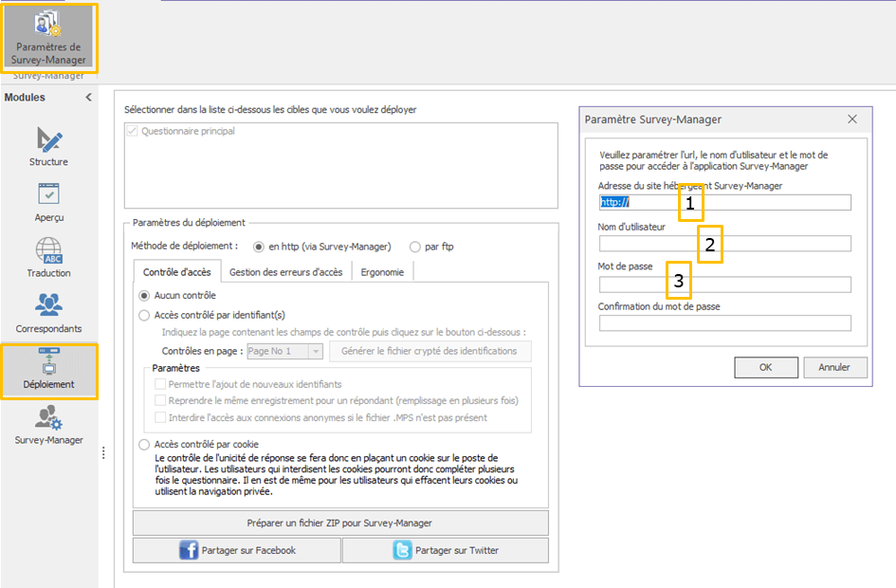The image size is (896, 588).
Task: Open the Traduction module
Action: tap(48, 258)
